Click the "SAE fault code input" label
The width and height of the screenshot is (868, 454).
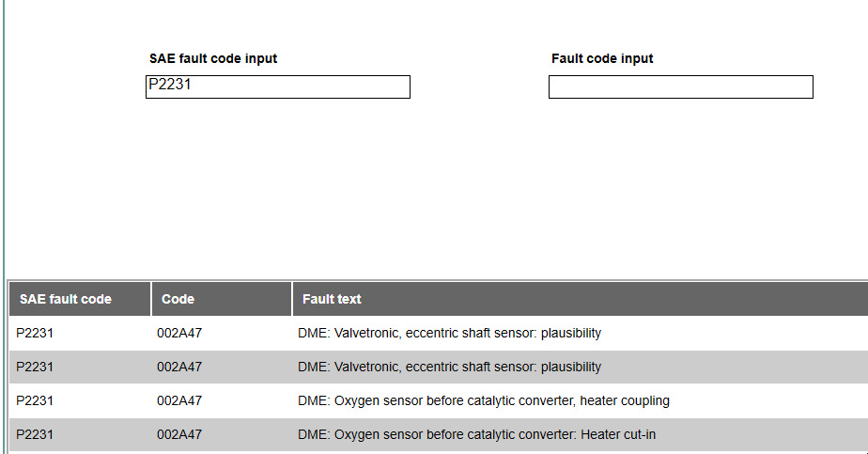tap(213, 58)
